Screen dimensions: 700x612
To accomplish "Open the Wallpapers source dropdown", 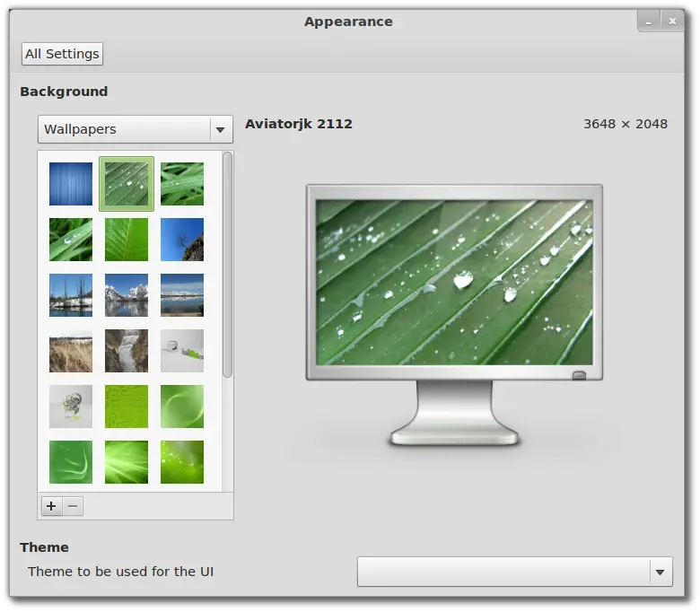I will click(136, 129).
